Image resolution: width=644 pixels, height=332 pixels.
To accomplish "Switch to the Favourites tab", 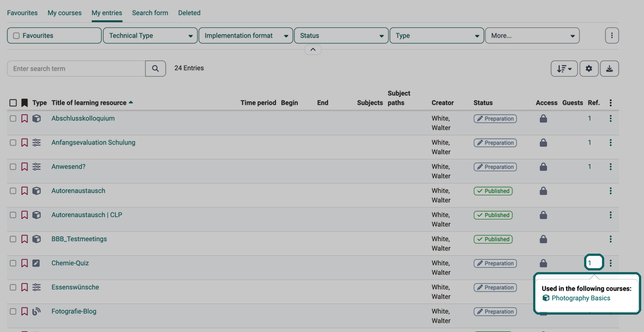I will 22,13.
